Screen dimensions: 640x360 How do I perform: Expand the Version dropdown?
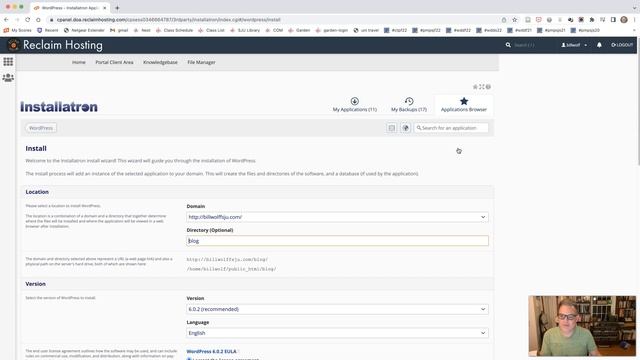(x=337, y=309)
